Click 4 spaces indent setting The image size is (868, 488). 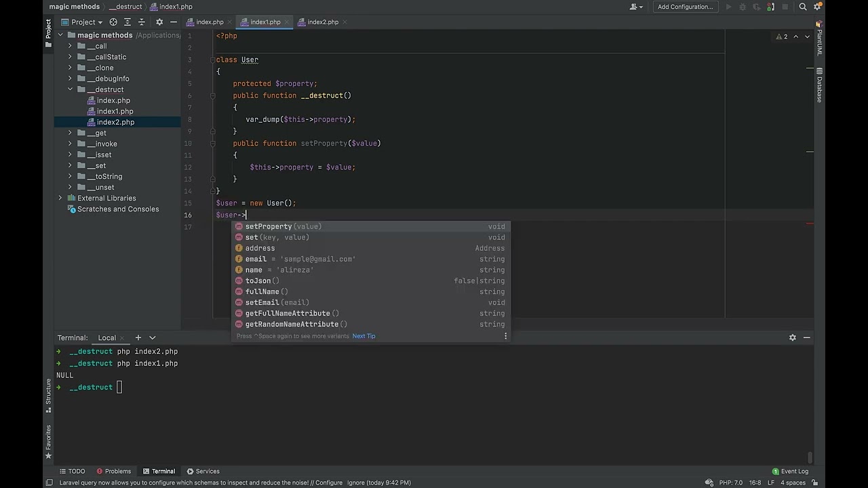point(793,483)
